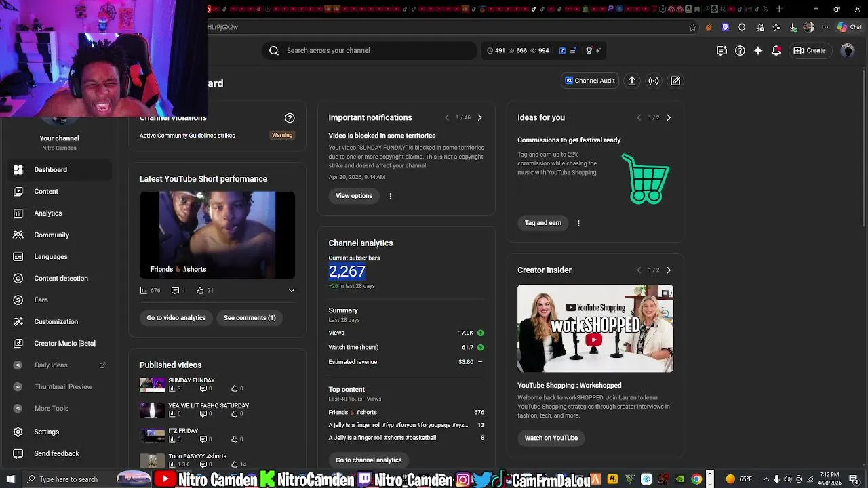Open the browser Favorites icon

(776, 27)
